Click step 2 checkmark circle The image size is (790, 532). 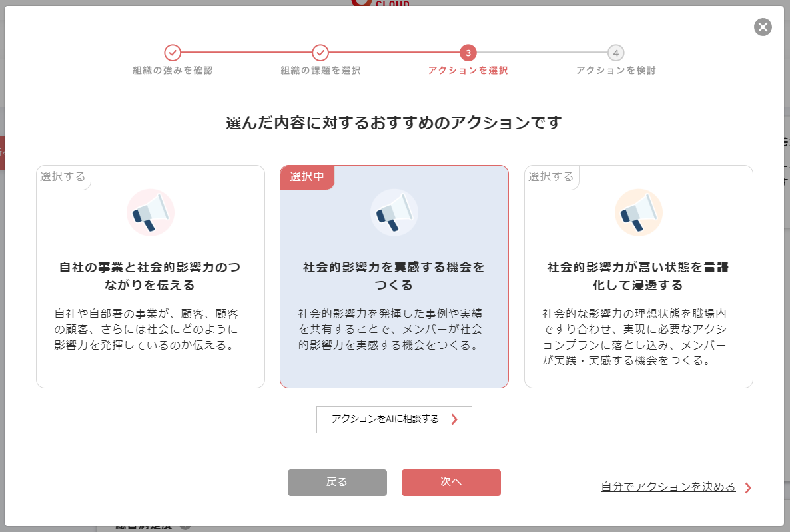pyautogui.click(x=320, y=53)
